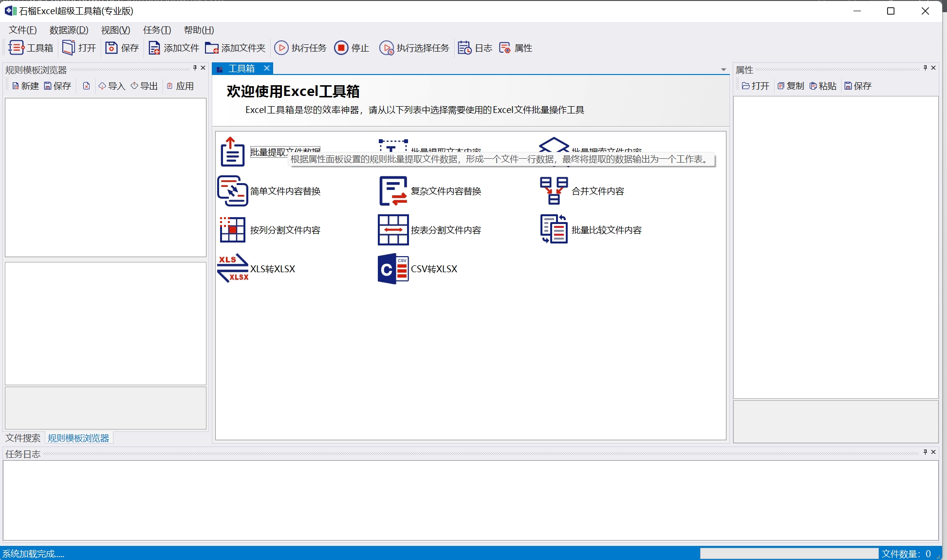
Task: Click the 文件数量 status bar entry
Action: click(x=906, y=554)
